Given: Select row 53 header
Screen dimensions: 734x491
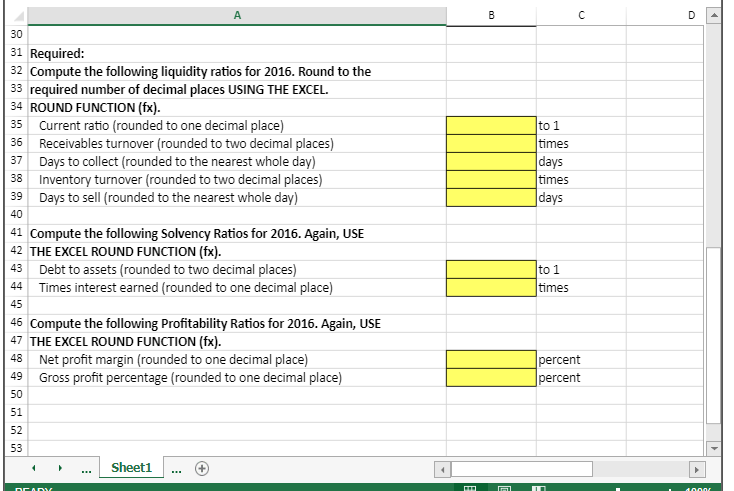Looking at the screenshot, I should point(16,448).
